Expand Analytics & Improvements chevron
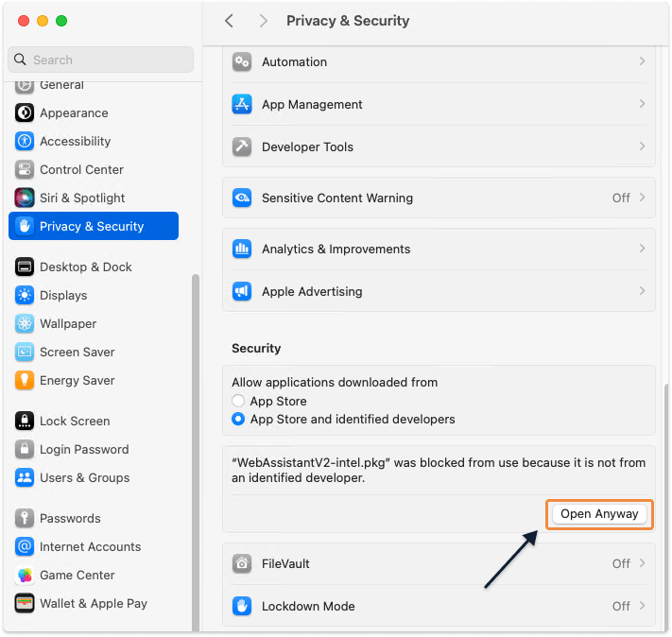The width and height of the screenshot is (672, 637). [x=642, y=249]
